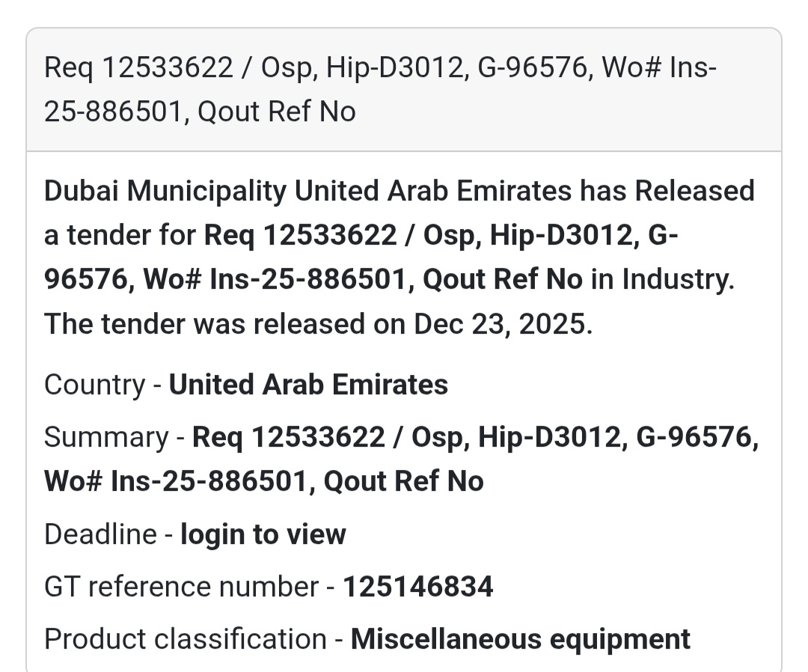Click "Dubai Municipality" at the paragraph start
The image size is (808, 672).
[165, 191]
